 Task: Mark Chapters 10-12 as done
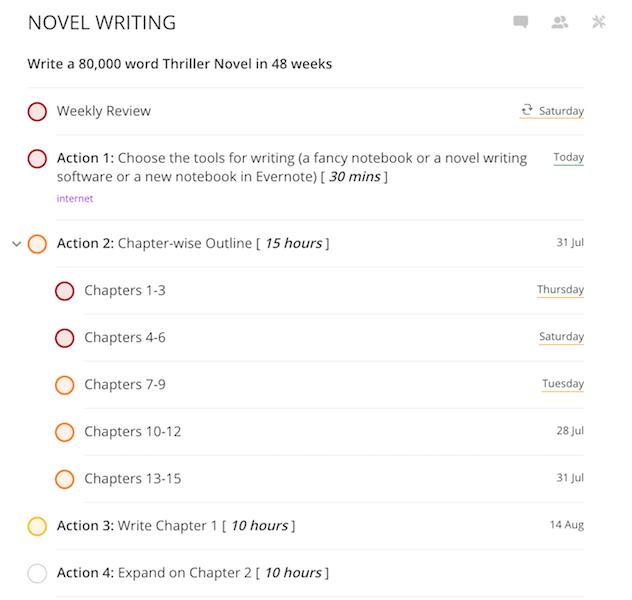click(64, 432)
